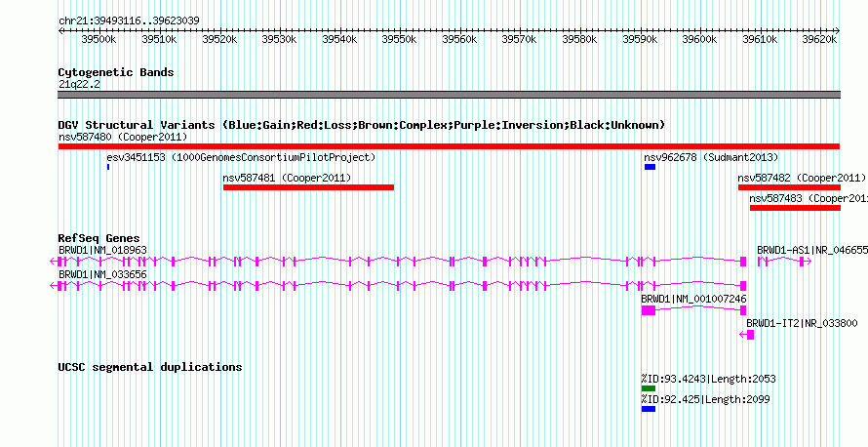
Task: Click the Cytogenetic Bands track title
Action: click(x=116, y=72)
